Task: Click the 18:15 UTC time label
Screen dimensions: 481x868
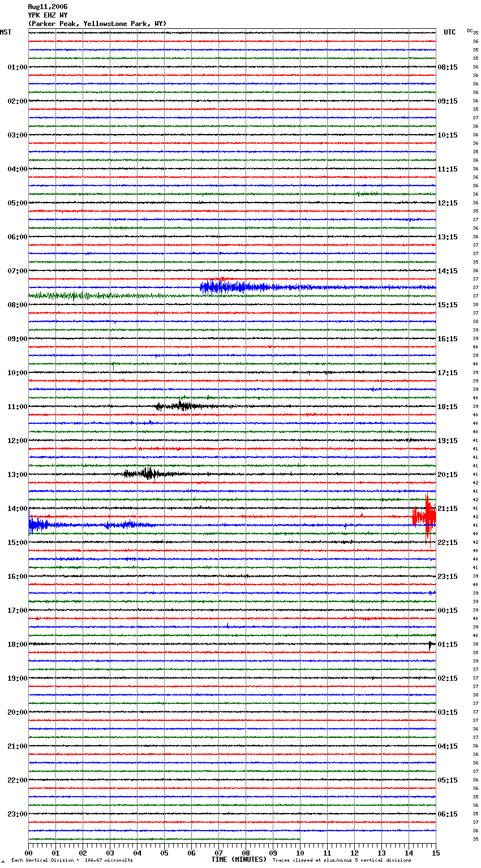Action: pos(448,407)
